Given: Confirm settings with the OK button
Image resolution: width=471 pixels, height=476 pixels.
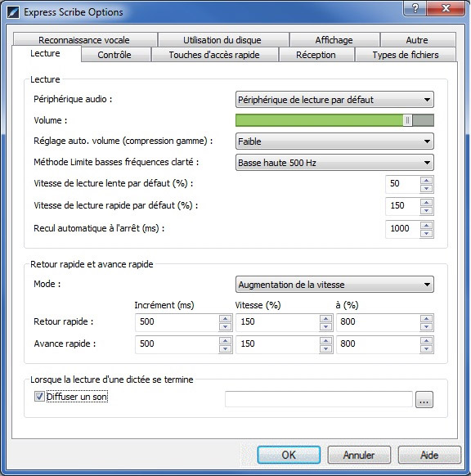Looking at the screenshot, I should tap(289, 455).
